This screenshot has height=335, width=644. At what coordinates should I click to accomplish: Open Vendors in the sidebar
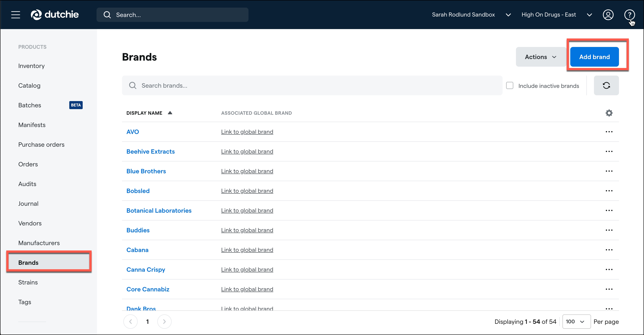coord(30,223)
